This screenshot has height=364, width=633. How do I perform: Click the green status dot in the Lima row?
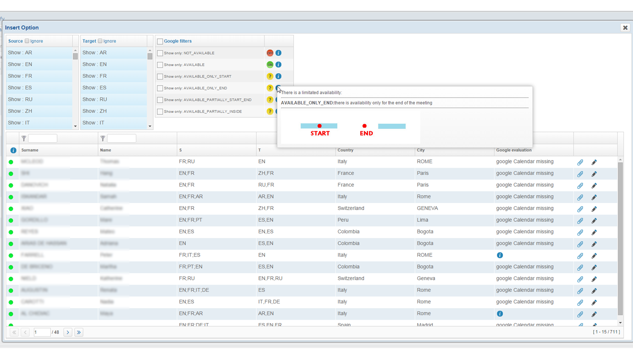tap(11, 220)
